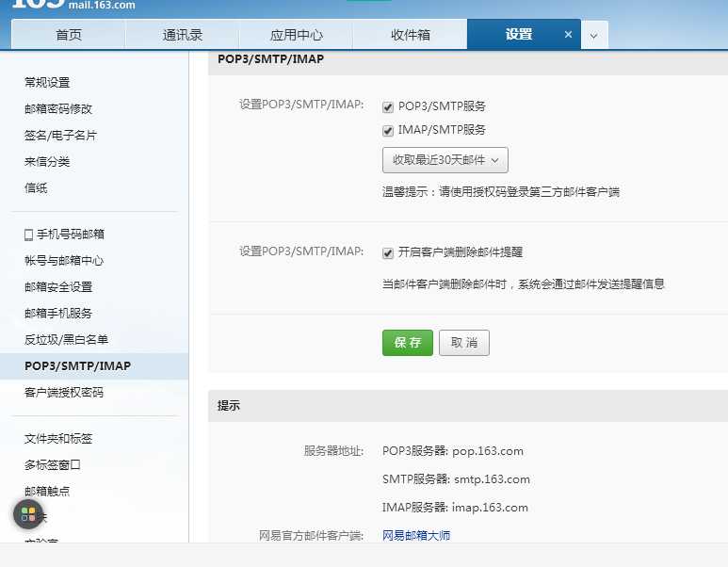Click the 温馨提示 authorization code notice

[500, 192]
